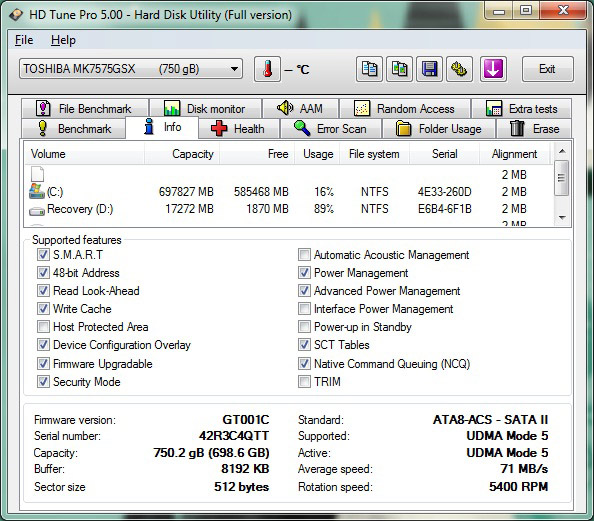Click the 42R3C4QTT serial number value
The width and height of the screenshot is (594, 521).
pos(234,436)
